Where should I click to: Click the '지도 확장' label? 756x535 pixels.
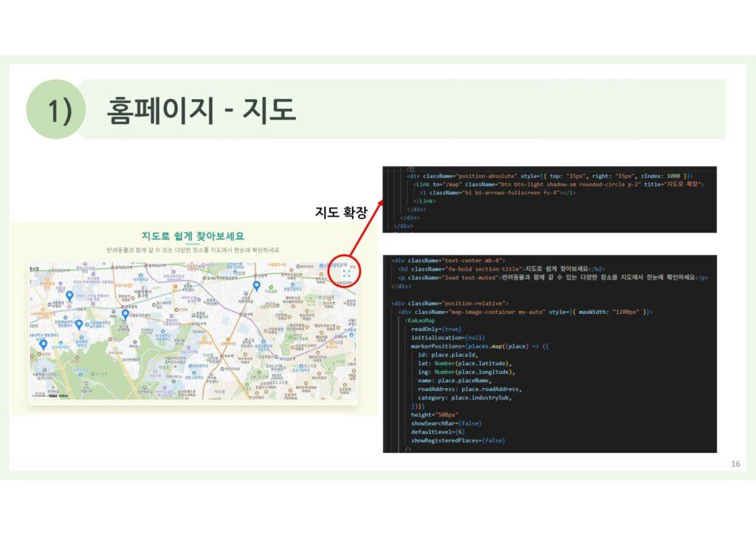[x=341, y=212]
